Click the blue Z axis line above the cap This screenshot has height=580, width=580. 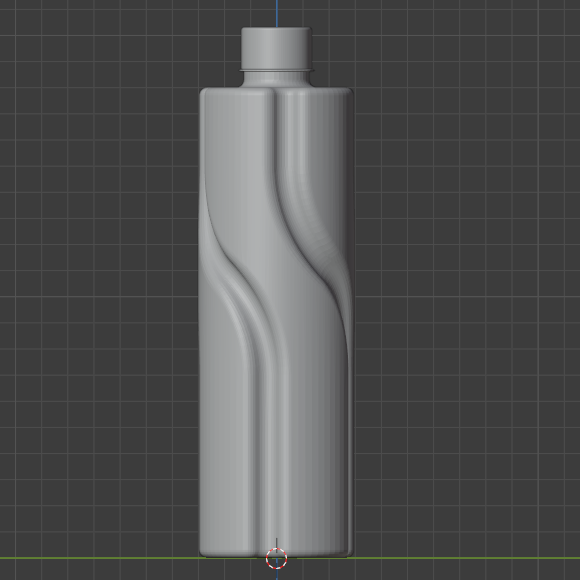coord(277,13)
